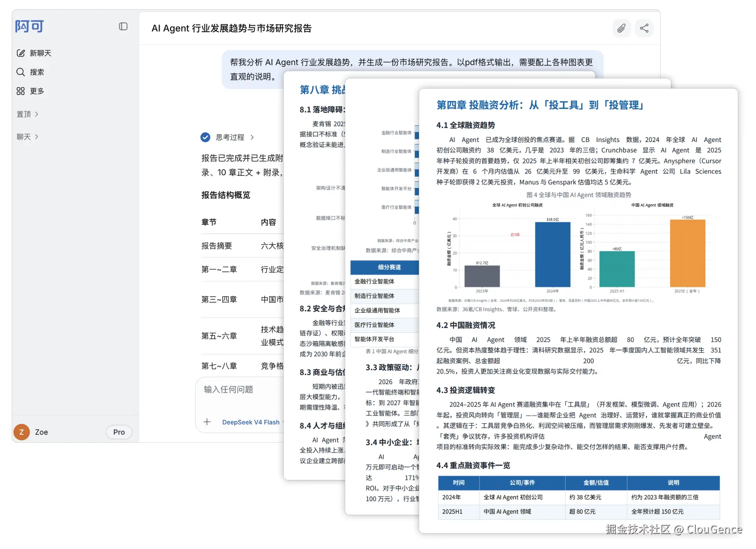
Task: Click the share icon in header
Action: pyautogui.click(x=644, y=28)
